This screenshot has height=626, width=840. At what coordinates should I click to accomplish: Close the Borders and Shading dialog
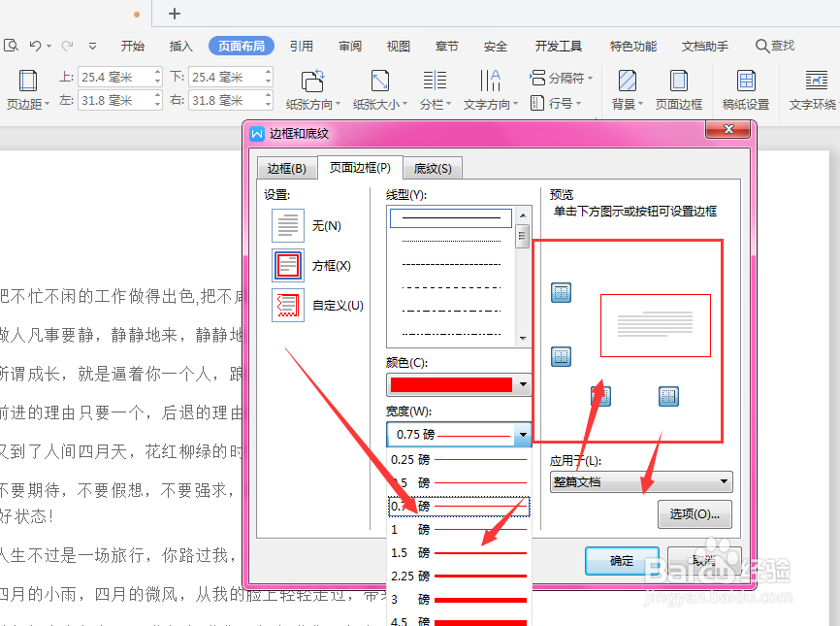(x=728, y=129)
